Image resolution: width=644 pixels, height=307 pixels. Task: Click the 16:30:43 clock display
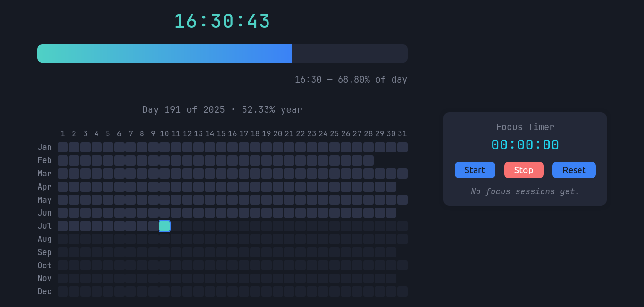click(222, 21)
